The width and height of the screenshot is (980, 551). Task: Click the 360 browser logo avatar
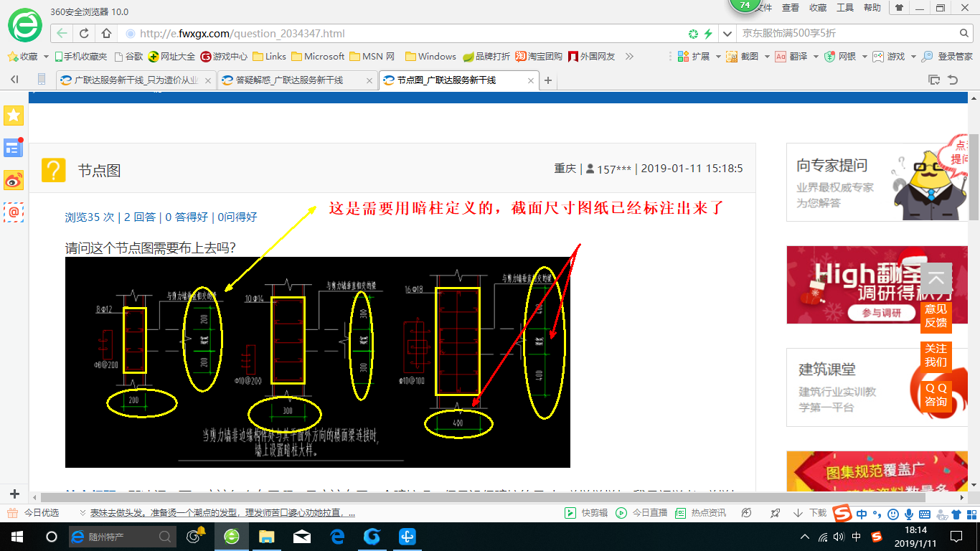click(x=25, y=25)
